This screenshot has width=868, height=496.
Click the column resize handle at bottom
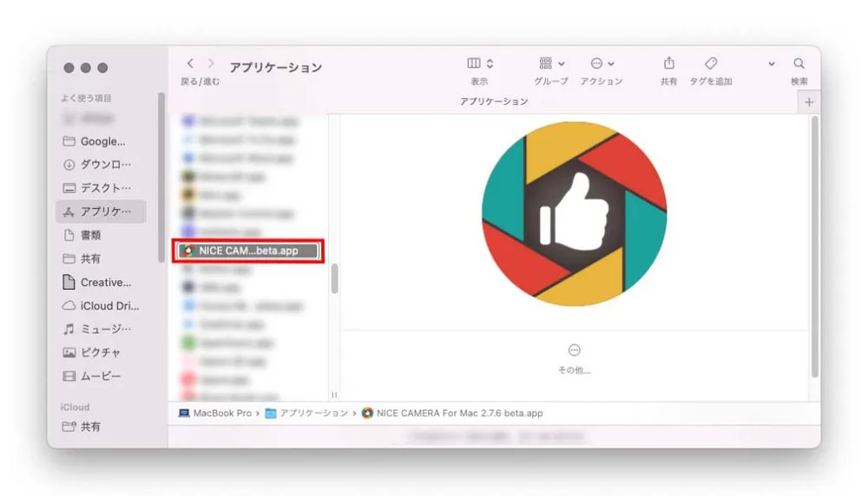pos(334,395)
